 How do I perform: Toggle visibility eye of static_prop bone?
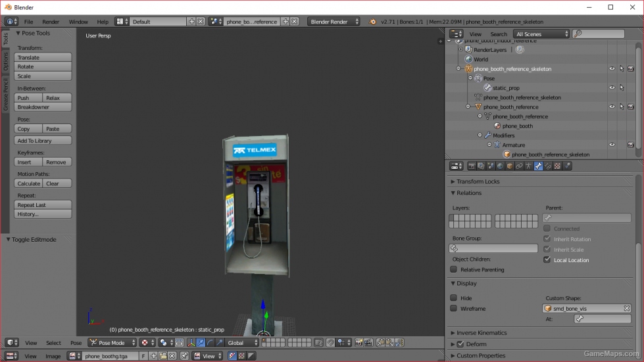pyautogui.click(x=612, y=88)
